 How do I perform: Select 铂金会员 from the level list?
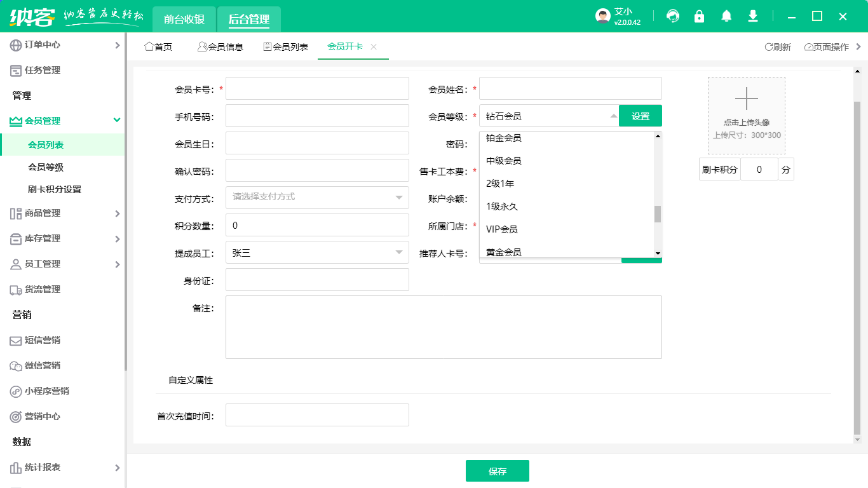[504, 137]
